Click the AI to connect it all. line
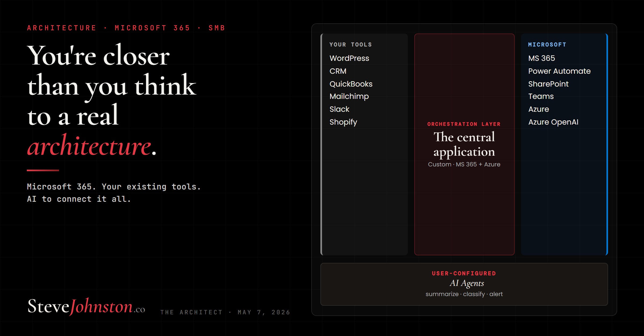 79,199
